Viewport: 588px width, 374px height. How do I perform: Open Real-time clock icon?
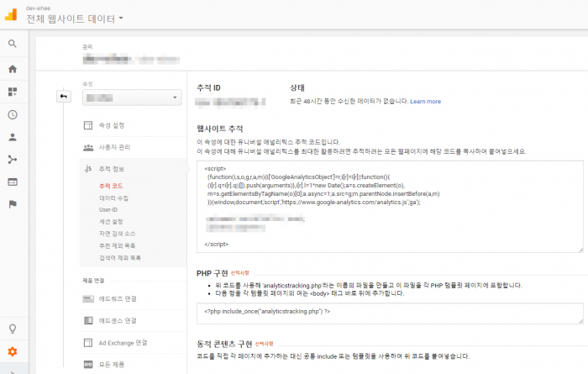click(x=13, y=114)
